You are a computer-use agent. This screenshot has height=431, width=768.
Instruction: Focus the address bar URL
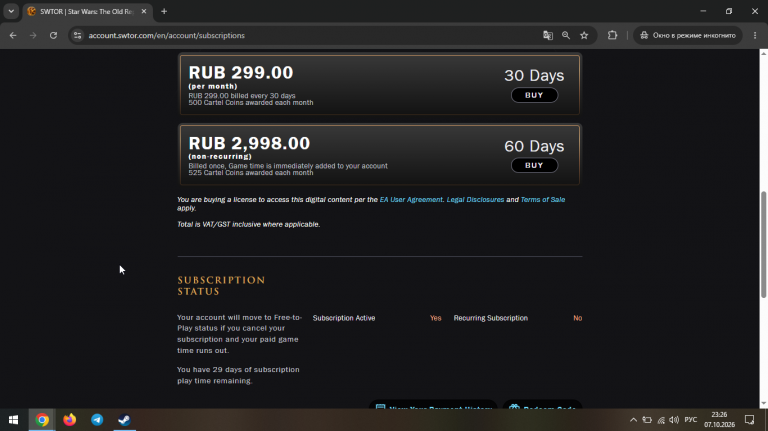pyautogui.click(x=167, y=35)
